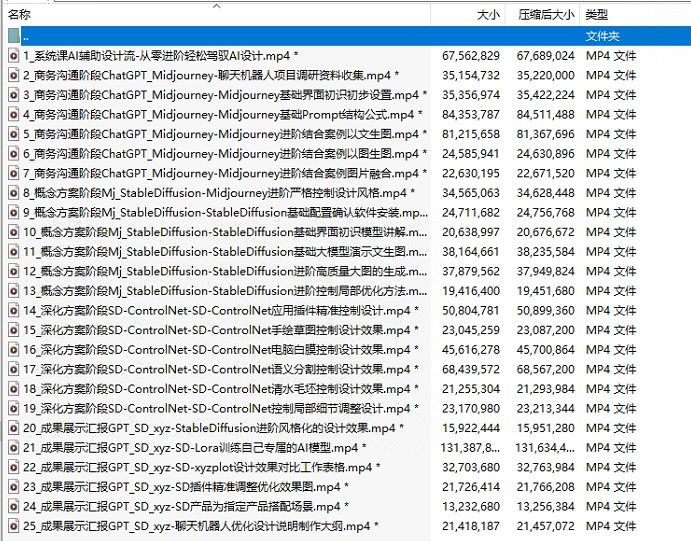The height and width of the screenshot is (541, 691).
Task: Select 2_商务沟通阶段 聊天机器人项目调研资料收集.mp4
Action: (211, 76)
